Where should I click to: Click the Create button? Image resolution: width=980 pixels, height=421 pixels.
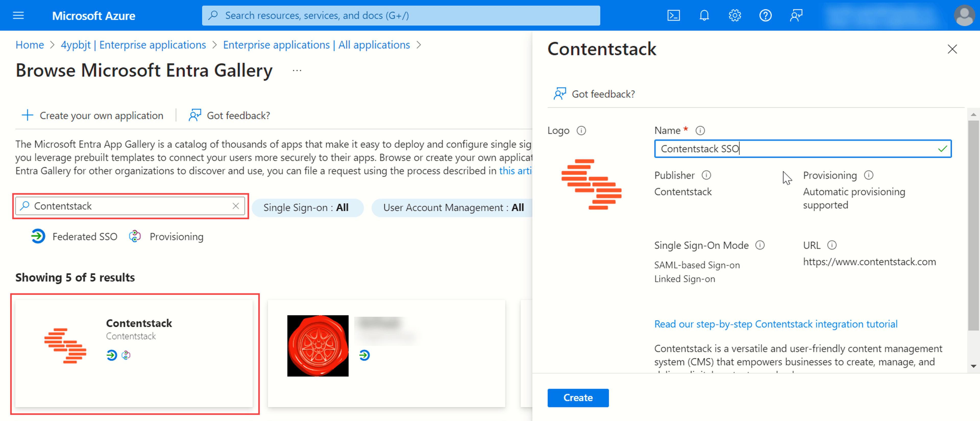pyautogui.click(x=578, y=397)
